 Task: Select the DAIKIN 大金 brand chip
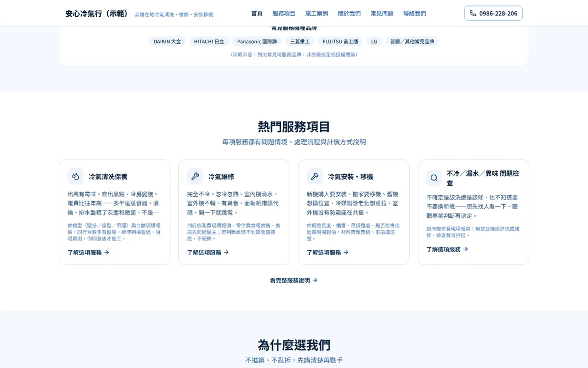[167, 41]
